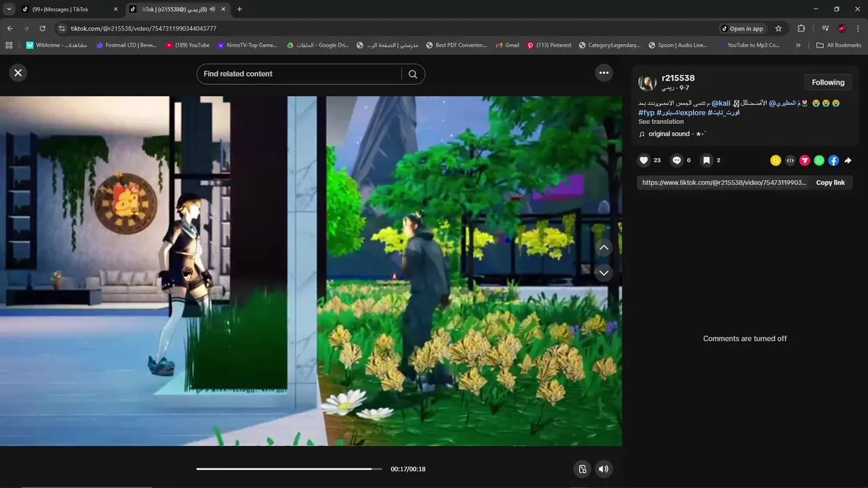This screenshot has width=868, height=488.
Task: Open (189) YouTube bookmark
Action: click(188, 45)
